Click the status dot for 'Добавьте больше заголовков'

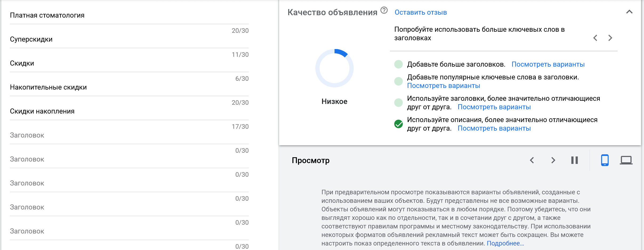(x=399, y=64)
